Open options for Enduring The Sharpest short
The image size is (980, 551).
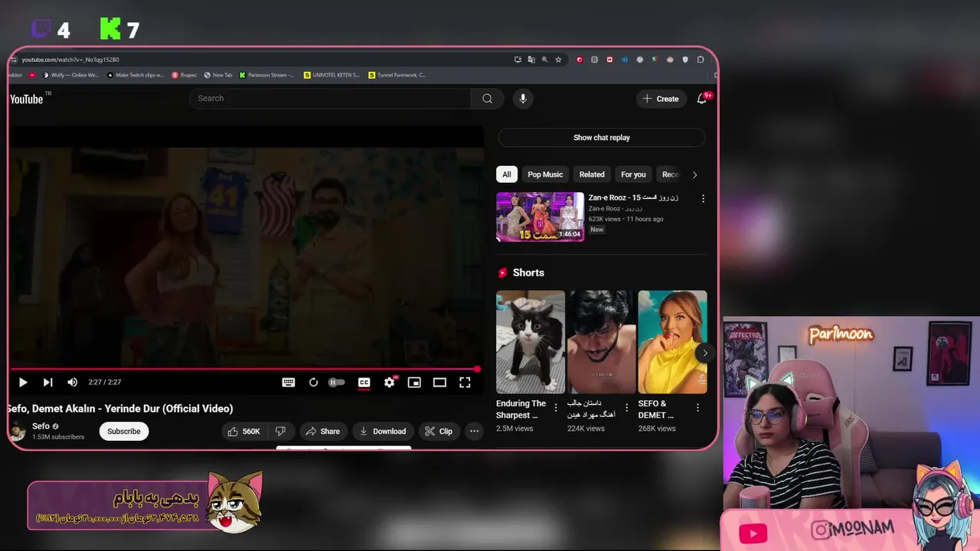point(556,408)
